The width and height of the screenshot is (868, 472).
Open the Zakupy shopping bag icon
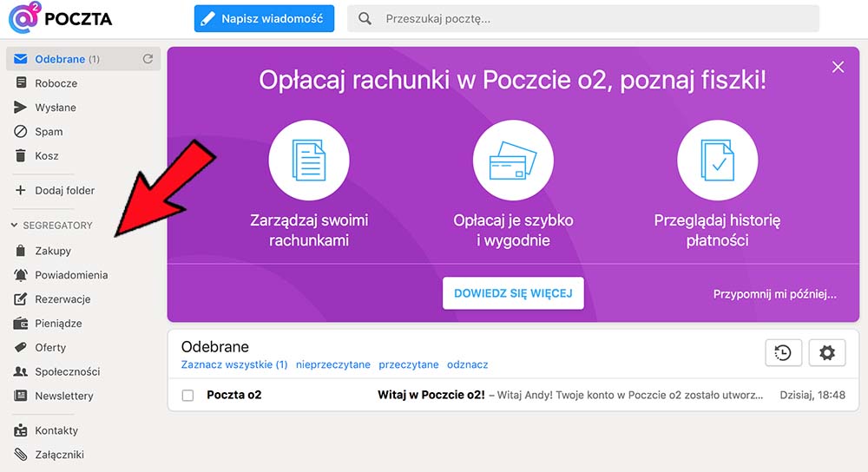(x=21, y=251)
